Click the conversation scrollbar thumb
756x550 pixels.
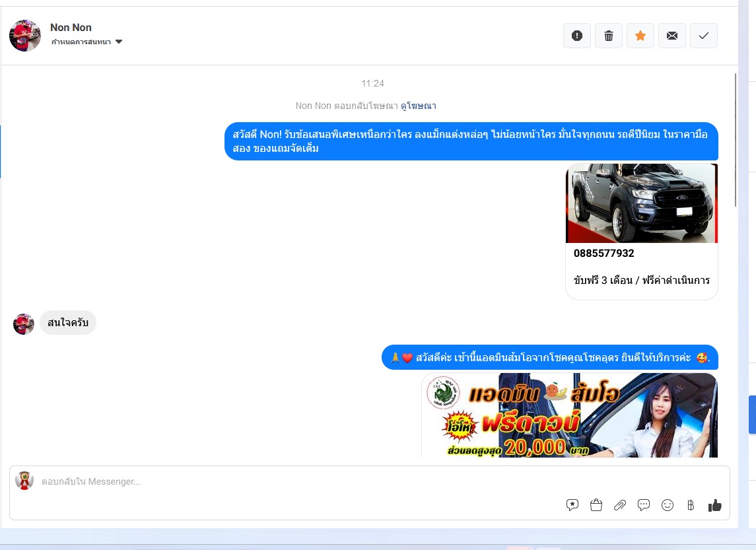(736, 140)
